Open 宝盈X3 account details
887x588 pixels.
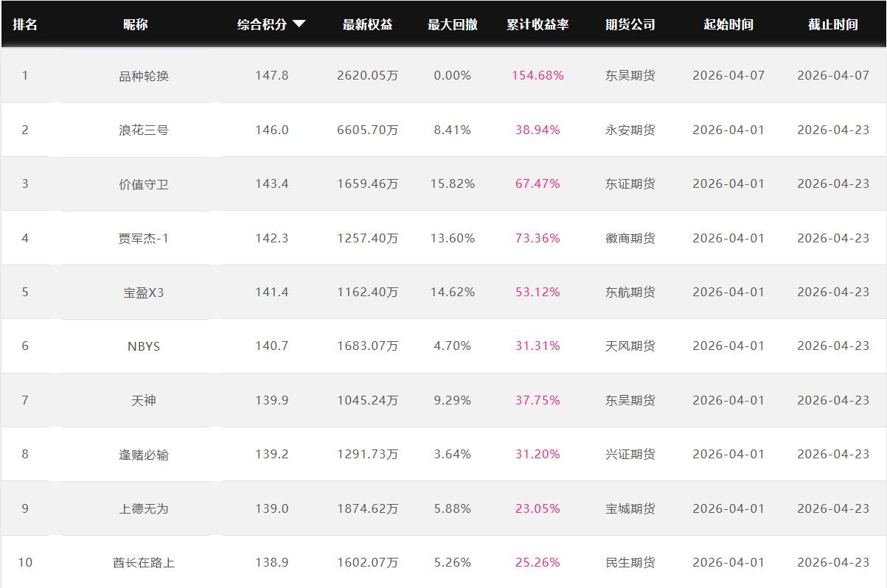coord(144,293)
